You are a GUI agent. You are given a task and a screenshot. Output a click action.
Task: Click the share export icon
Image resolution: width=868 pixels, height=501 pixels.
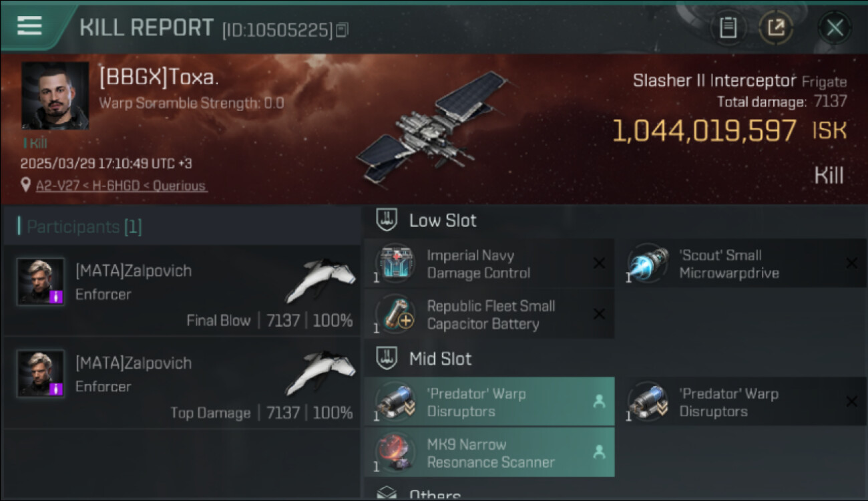coord(776,28)
